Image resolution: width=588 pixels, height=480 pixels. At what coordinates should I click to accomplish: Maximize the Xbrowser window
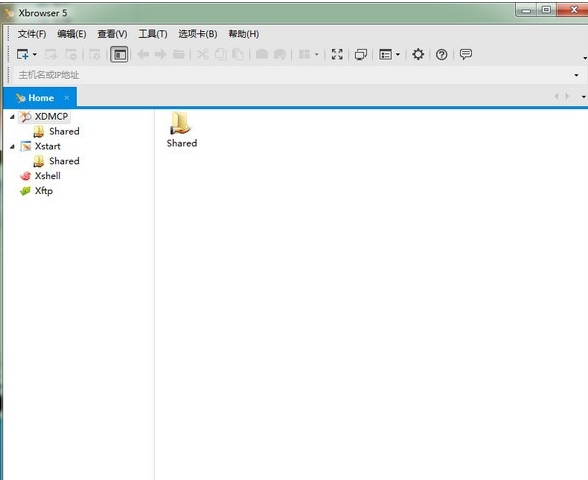coord(546,10)
